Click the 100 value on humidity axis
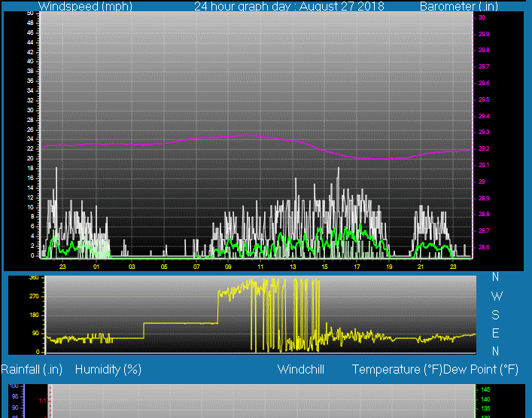The width and height of the screenshot is (532, 418). (14, 386)
